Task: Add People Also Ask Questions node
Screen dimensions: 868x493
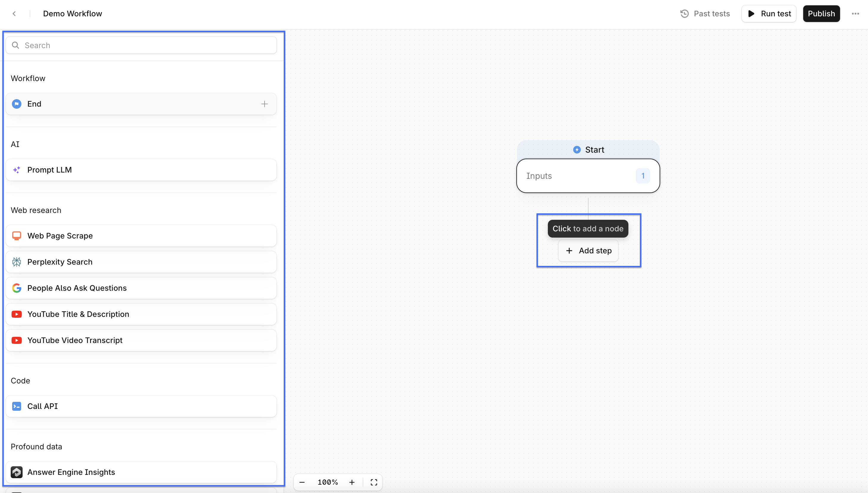Action: (x=141, y=288)
